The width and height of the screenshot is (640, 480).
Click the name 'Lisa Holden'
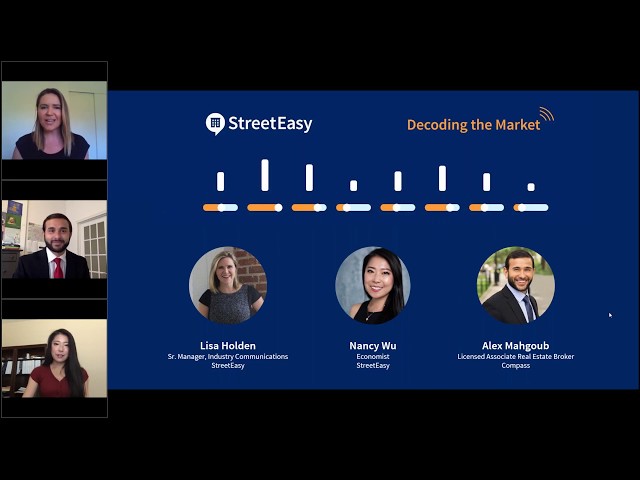tap(228, 346)
